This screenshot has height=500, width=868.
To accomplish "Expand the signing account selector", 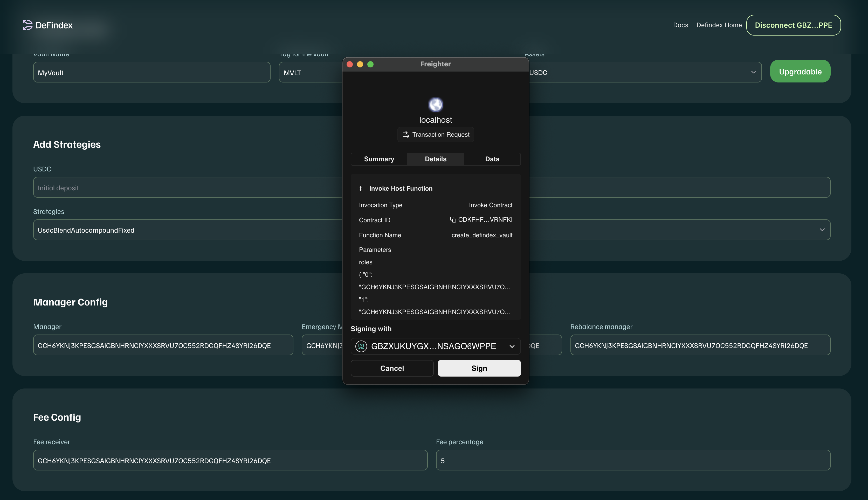I will click(x=512, y=346).
